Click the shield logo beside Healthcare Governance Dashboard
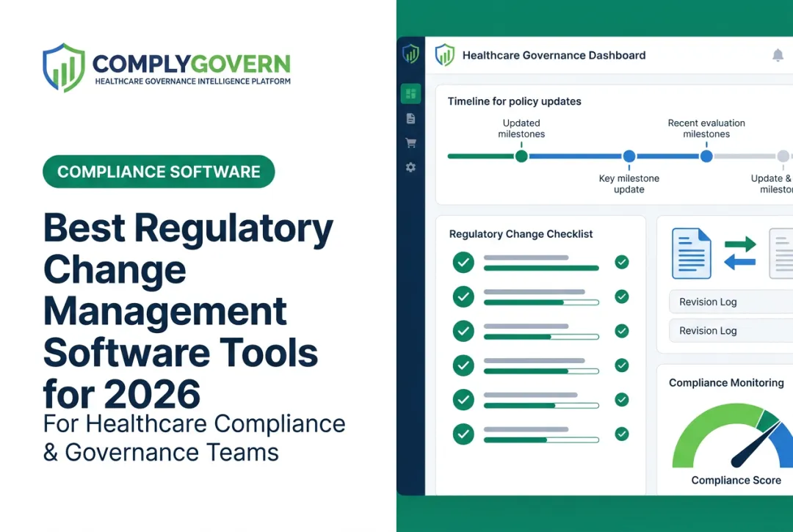This screenshot has width=793, height=532. point(445,55)
